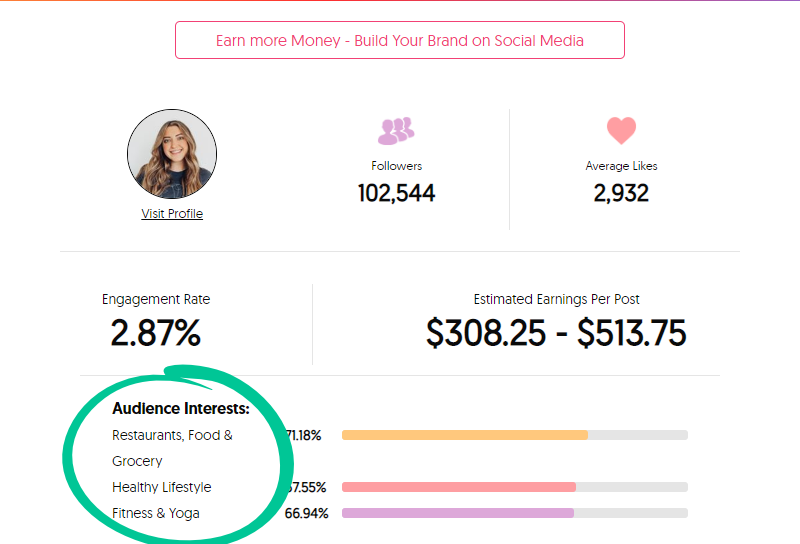The height and width of the screenshot is (544, 800).
Task: Click the Engagement Rate label
Action: tap(156, 299)
